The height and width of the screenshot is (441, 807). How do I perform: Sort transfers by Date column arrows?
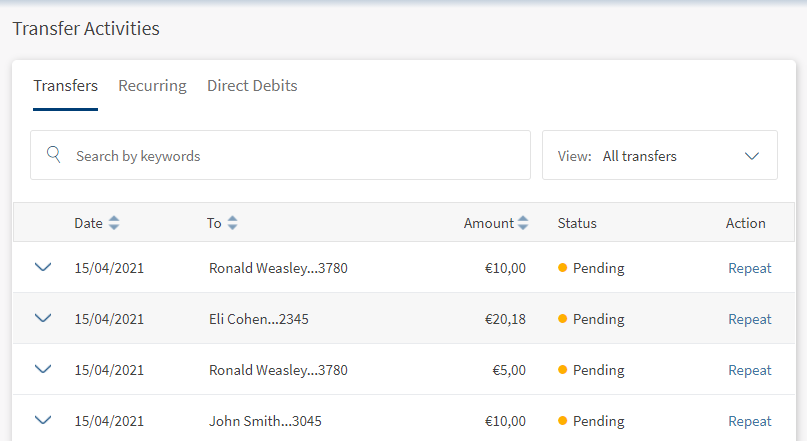point(114,223)
